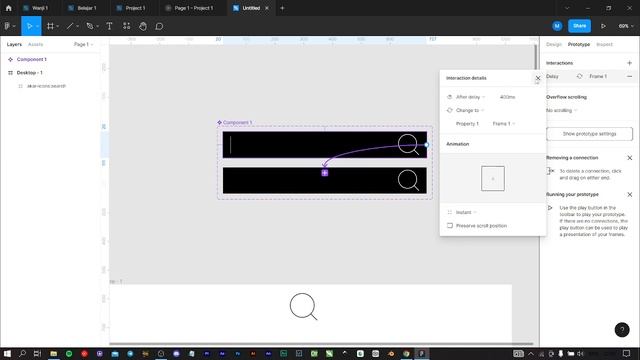Switch to the Belajar 1 file tab
The width and height of the screenshot is (640, 360).
click(82, 8)
